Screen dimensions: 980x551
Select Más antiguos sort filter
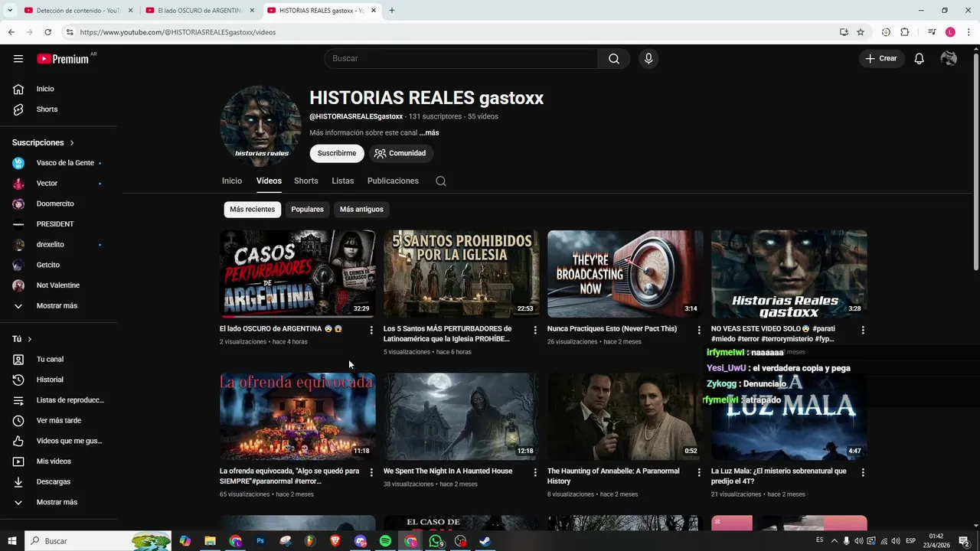[361, 210]
